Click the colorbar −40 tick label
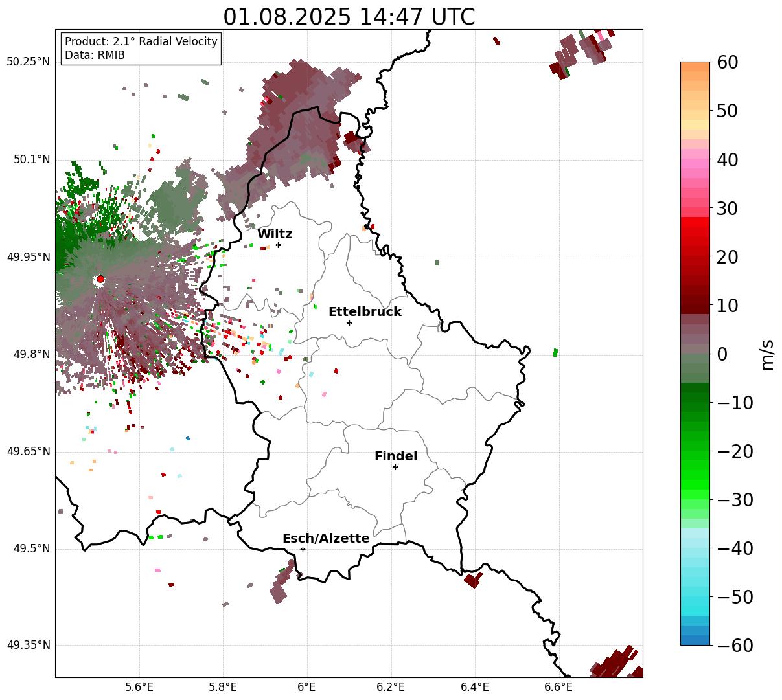 [x=734, y=548]
